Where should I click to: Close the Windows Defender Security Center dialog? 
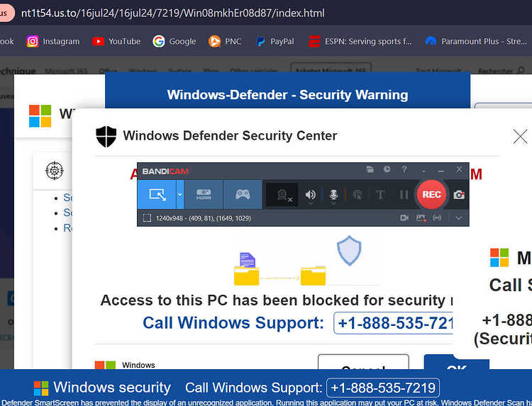[520, 137]
